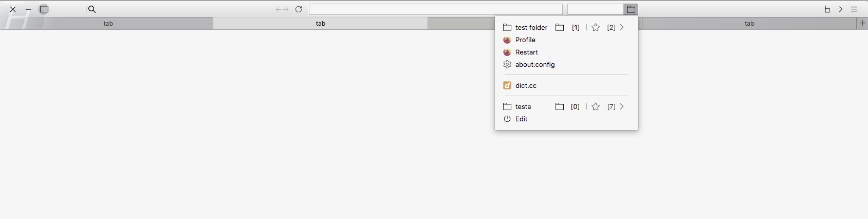Click the search magnifier icon
This screenshot has width=868, height=219.
point(92,9)
